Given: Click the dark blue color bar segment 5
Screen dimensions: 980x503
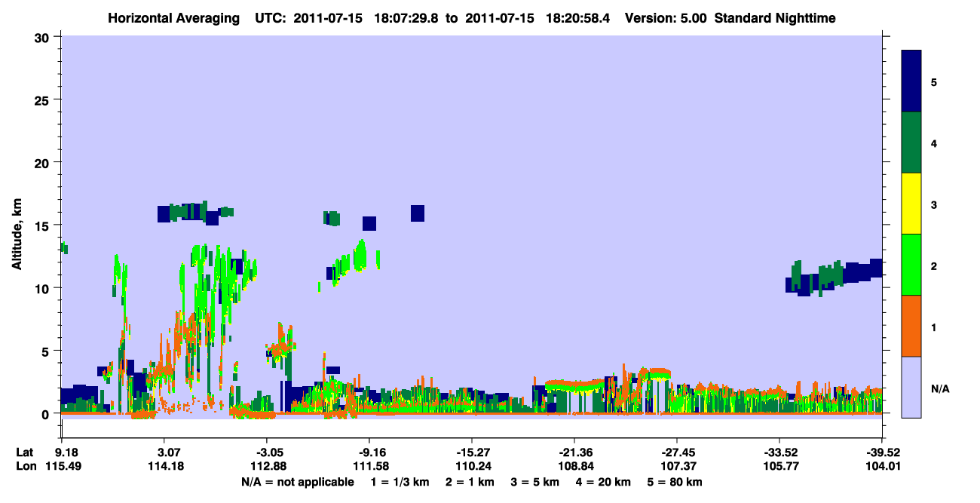Looking at the screenshot, I should coord(911,81).
